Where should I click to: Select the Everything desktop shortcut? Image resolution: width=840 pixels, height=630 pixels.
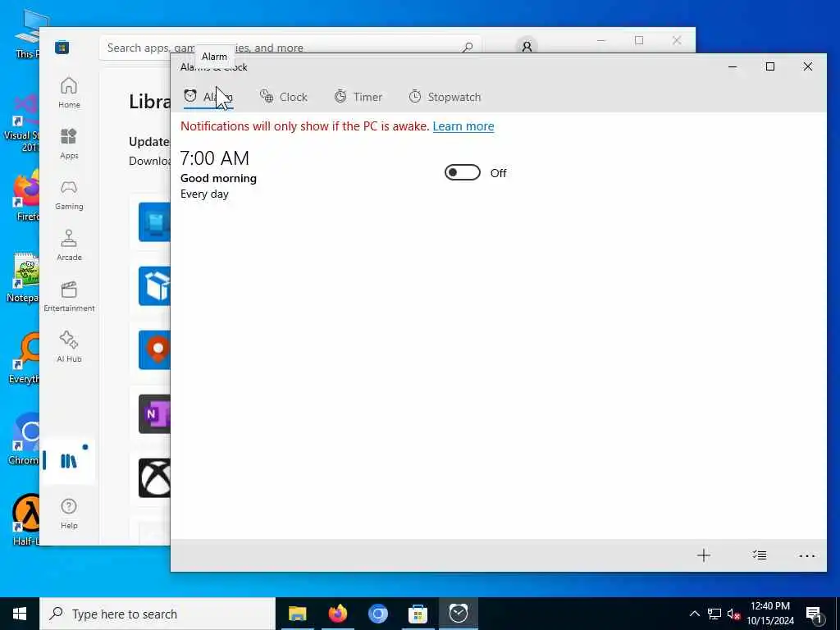click(24, 358)
